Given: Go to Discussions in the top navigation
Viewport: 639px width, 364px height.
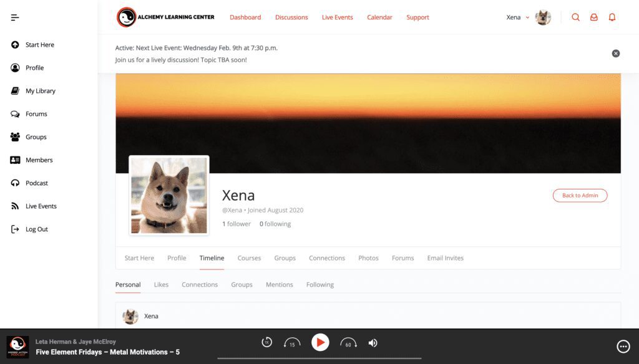Looking at the screenshot, I should click(x=291, y=17).
